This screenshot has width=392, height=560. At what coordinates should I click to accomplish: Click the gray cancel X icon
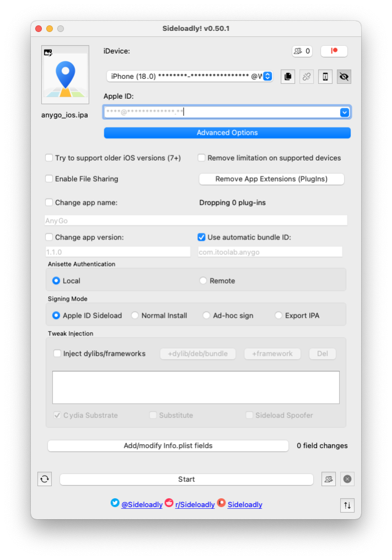(x=347, y=479)
